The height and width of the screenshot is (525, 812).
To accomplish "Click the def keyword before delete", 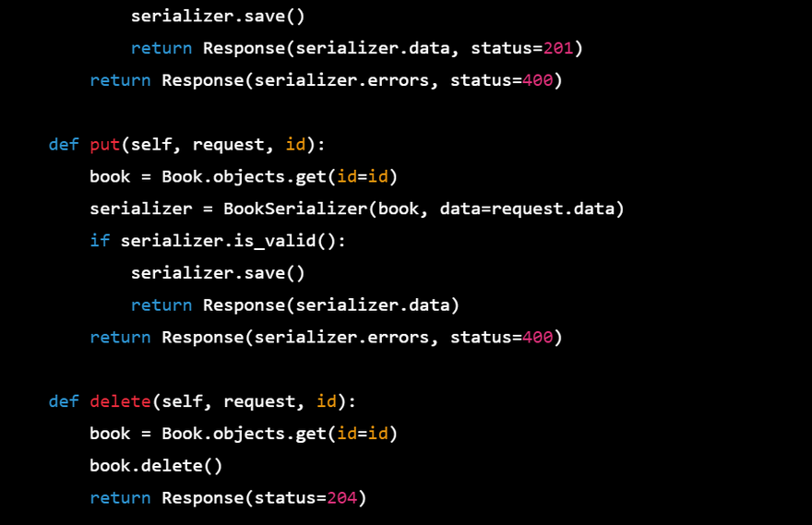I will tap(64, 401).
